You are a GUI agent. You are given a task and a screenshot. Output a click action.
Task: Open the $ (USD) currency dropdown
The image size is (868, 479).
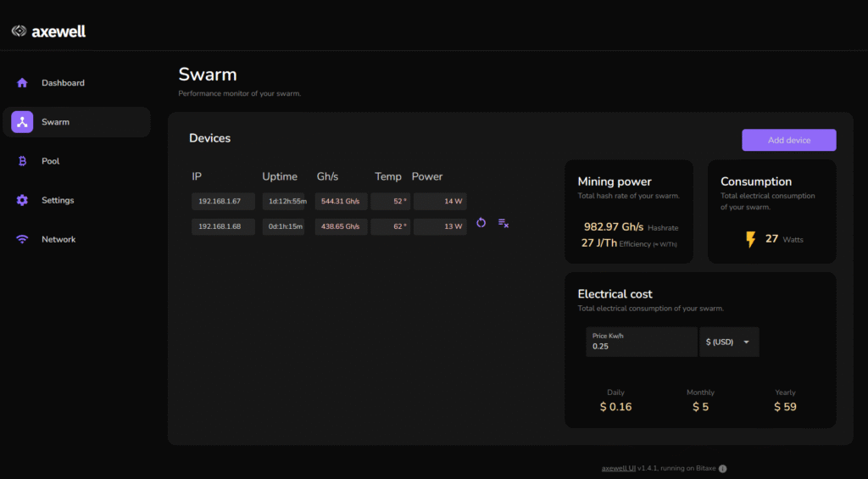coord(730,342)
